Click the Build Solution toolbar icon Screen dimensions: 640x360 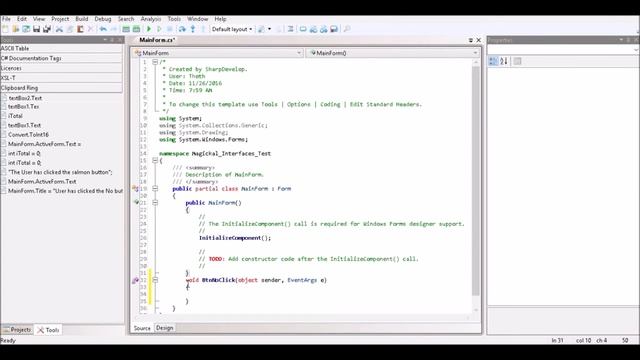pos(126,29)
